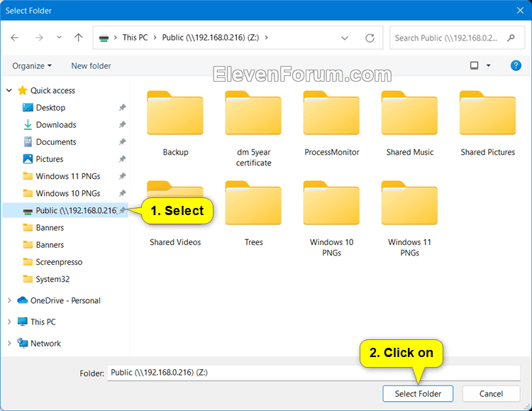Collapse the Quick access tree node

click(x=9, y=90)
